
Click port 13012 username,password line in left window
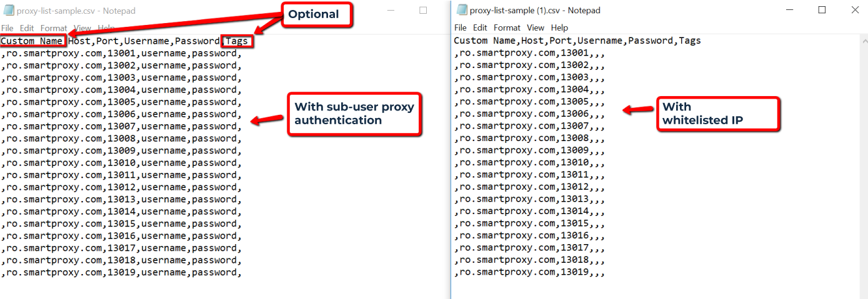[x=121, y=187]
